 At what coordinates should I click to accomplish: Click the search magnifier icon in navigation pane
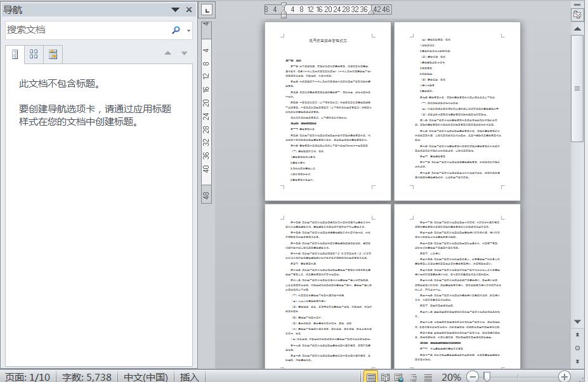[176, 30]
